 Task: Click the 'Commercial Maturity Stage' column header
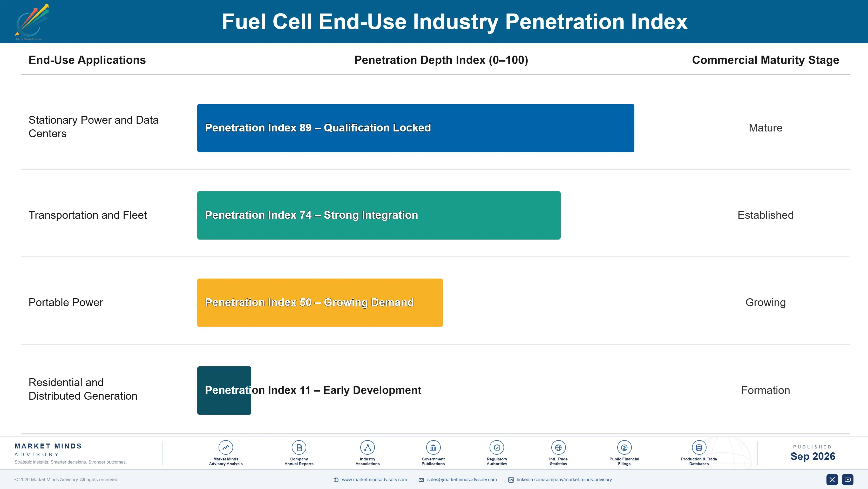[x=765, y=60]
